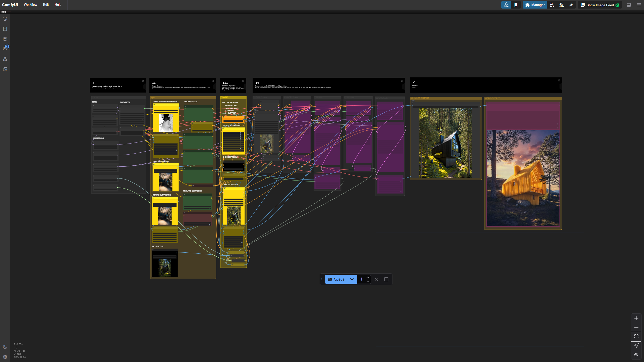Viewport: 644px width, 362px height.
Task: Open the workflows icon with badge 2
Action: (5, 48)
